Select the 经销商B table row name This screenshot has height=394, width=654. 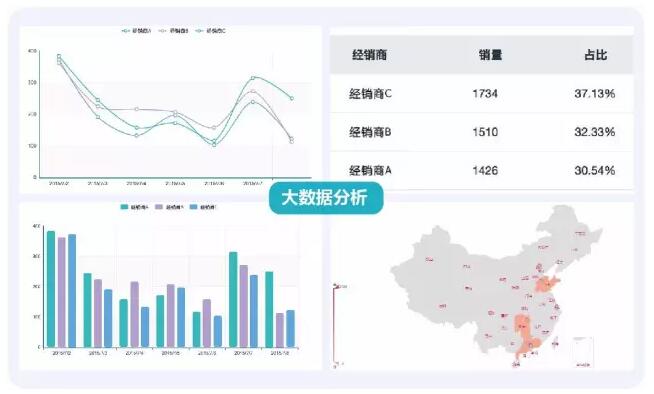pyautogui.click(x=370, y=132)
